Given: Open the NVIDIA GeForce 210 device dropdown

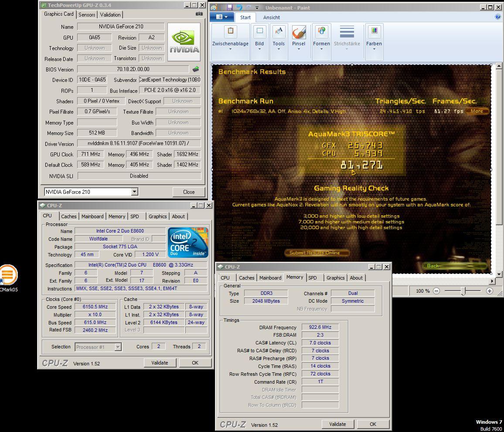Looking at the screenshot, I should [135, 192].
